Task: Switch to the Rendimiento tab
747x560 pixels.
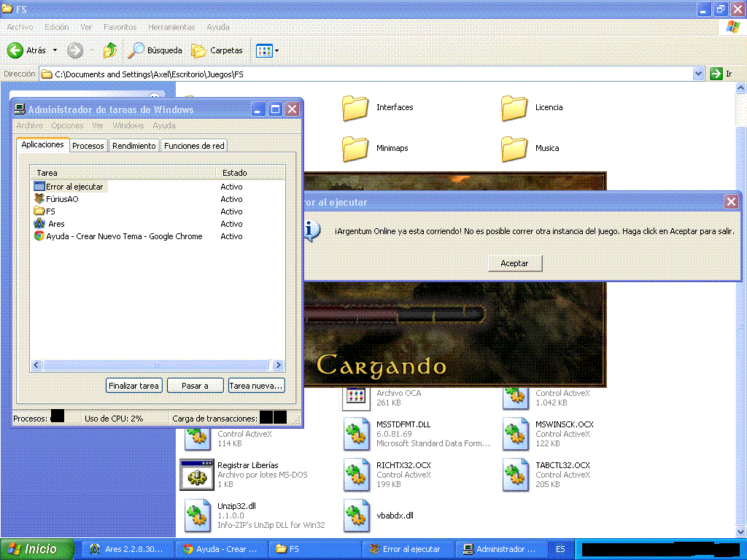Action: (134, 146)
